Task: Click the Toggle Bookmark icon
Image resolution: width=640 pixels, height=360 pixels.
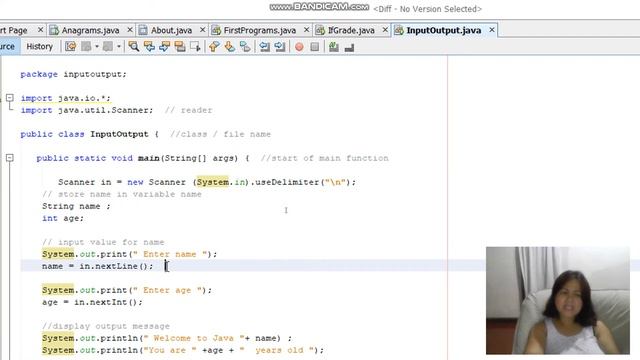Action: [x=245, y=47]
